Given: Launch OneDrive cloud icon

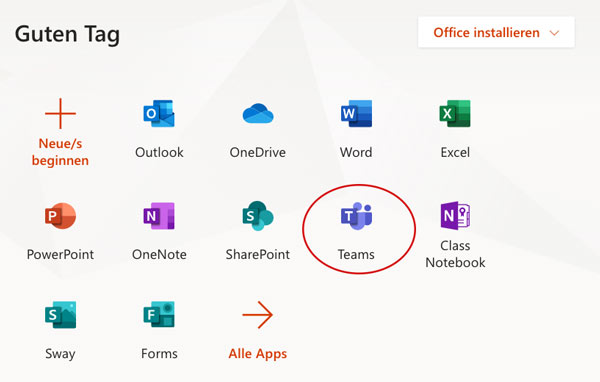Looking at the screenshot, I should 258,114.
